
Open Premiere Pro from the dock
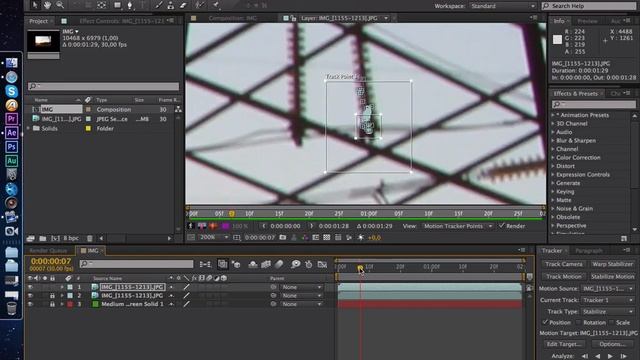[x=11, y=119]
